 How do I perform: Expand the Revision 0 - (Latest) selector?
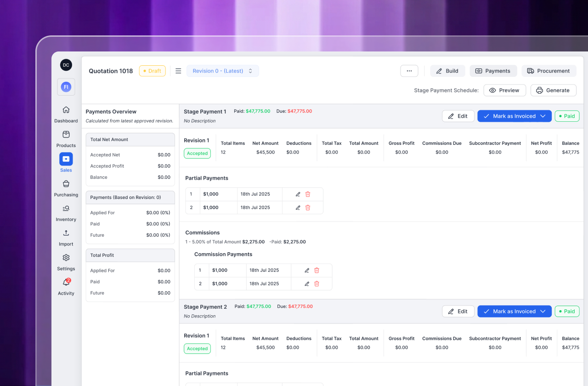tap(223, 71)
